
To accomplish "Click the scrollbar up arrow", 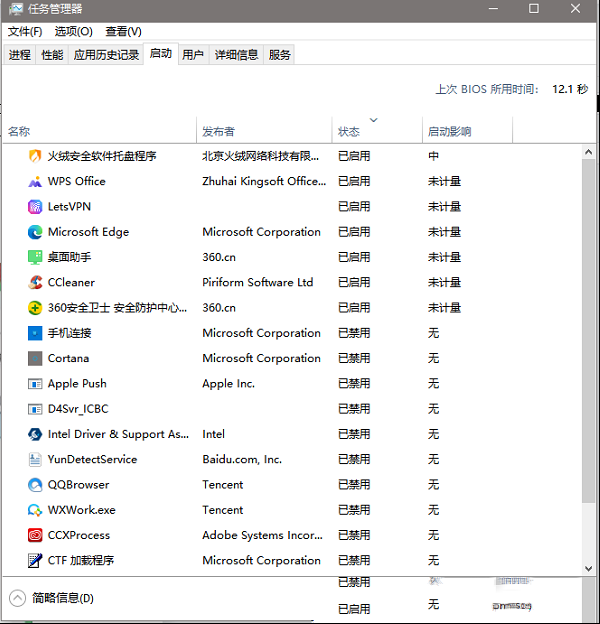I will coord(588,152).
